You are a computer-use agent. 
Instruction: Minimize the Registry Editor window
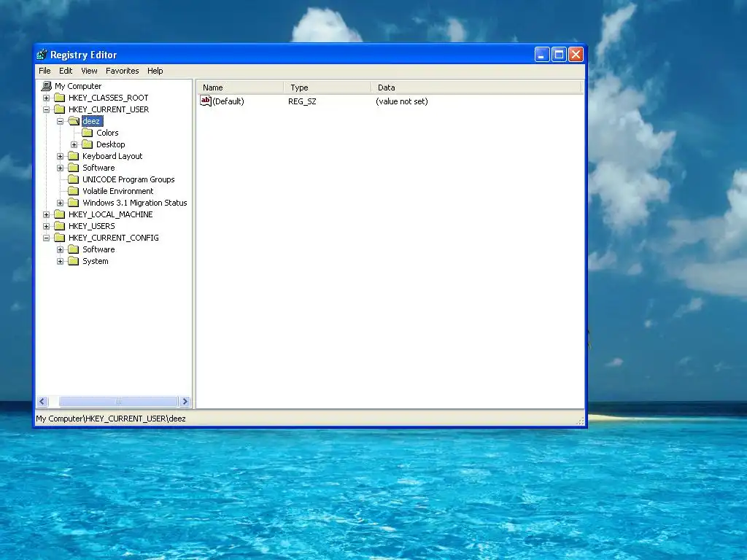click(542, 55)
